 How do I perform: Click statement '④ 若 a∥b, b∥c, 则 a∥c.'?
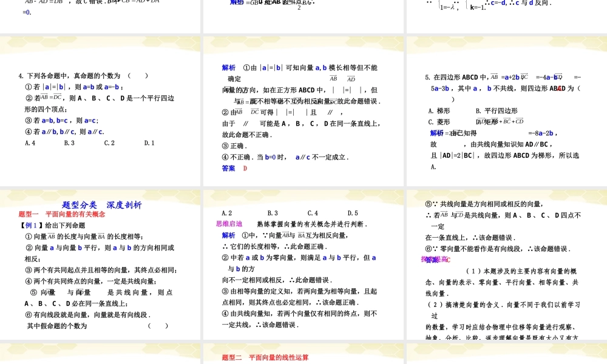(65, 132)
